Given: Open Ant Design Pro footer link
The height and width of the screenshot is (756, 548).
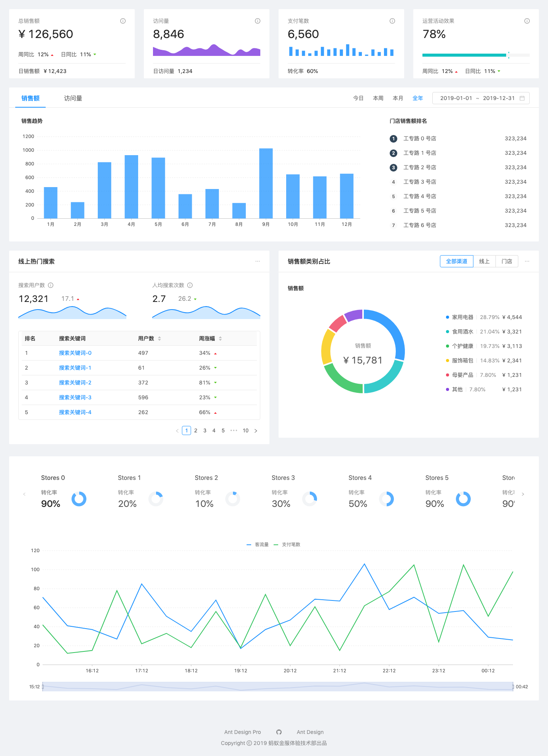Looking at the screenshot, I should [243, 732].
